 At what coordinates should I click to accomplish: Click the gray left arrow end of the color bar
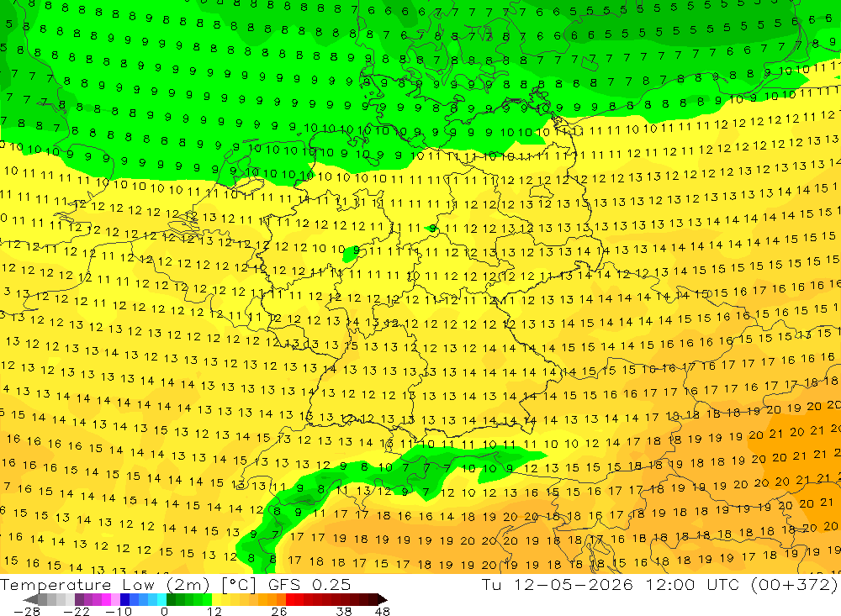click(31, 599)
